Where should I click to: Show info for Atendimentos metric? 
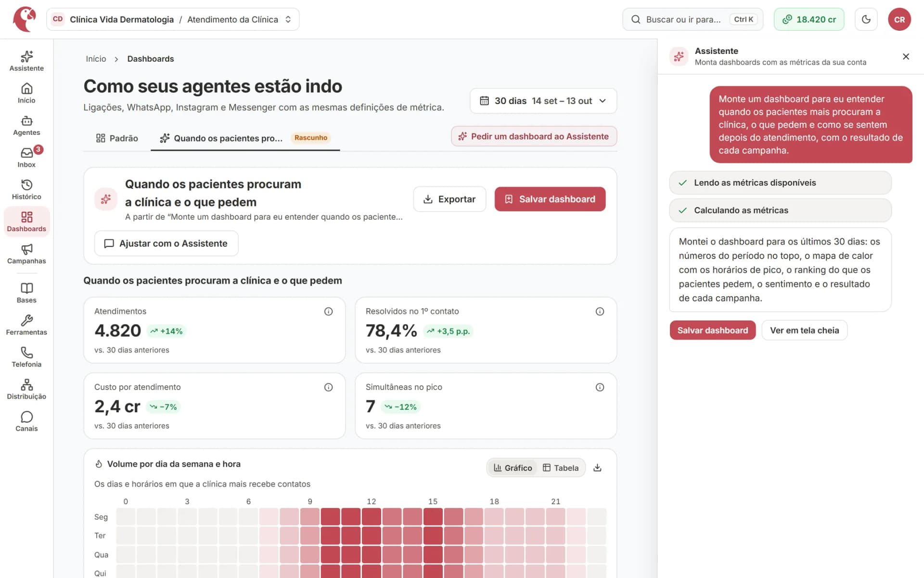point(328,312)
